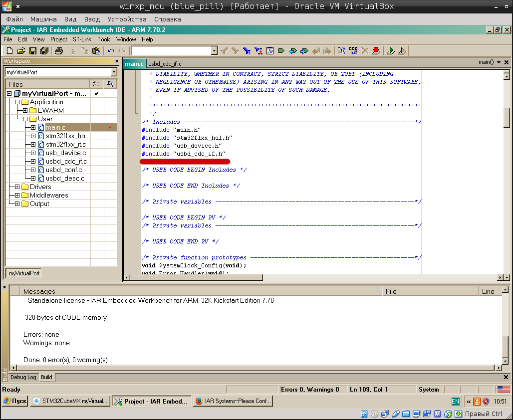The width and height of the screenshot is (513, 420).
Task: Click the Navigate Forward toolbar icon
Action: click(x=327, y=51)
